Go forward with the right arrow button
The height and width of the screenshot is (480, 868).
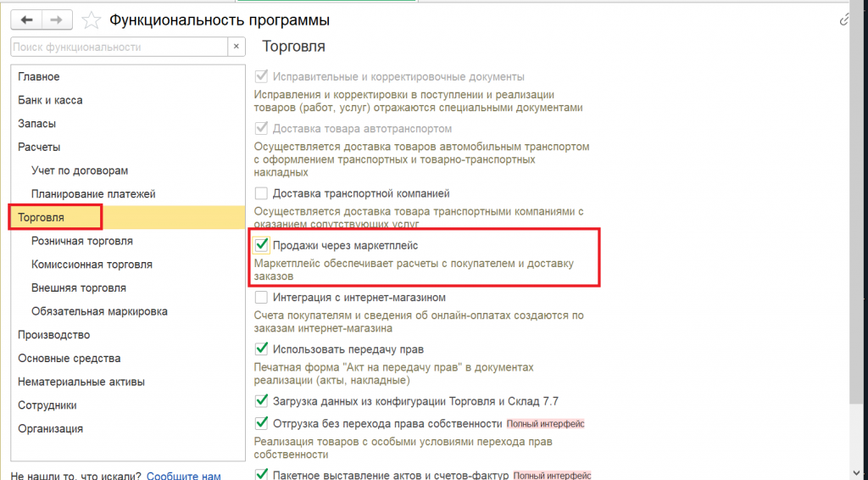pyautogui.click(x=57, y=20)
